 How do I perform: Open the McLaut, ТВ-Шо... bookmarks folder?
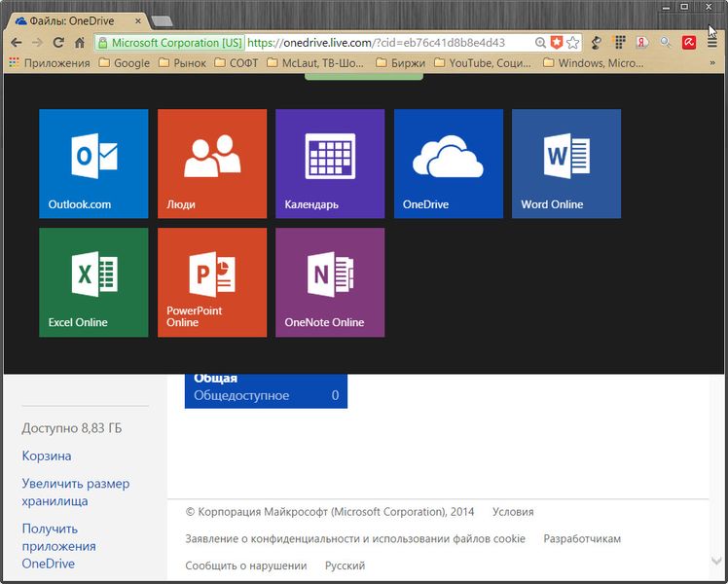click(315, 63)
